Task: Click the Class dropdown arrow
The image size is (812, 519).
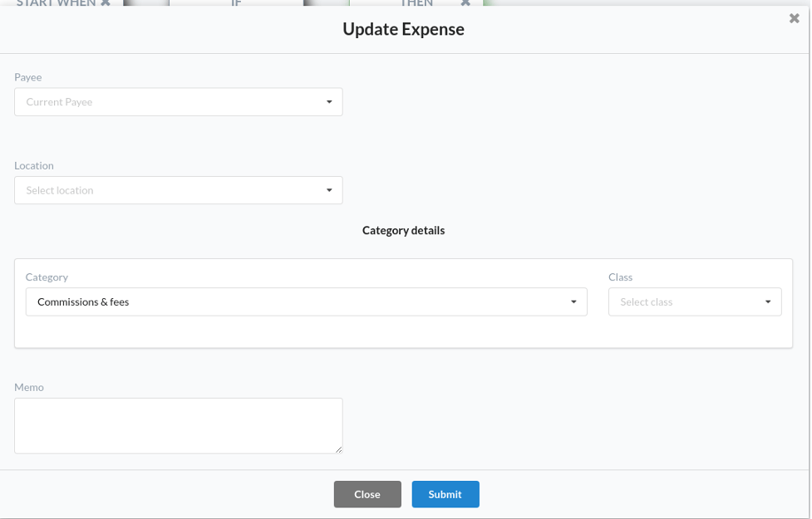Action: 767,301
